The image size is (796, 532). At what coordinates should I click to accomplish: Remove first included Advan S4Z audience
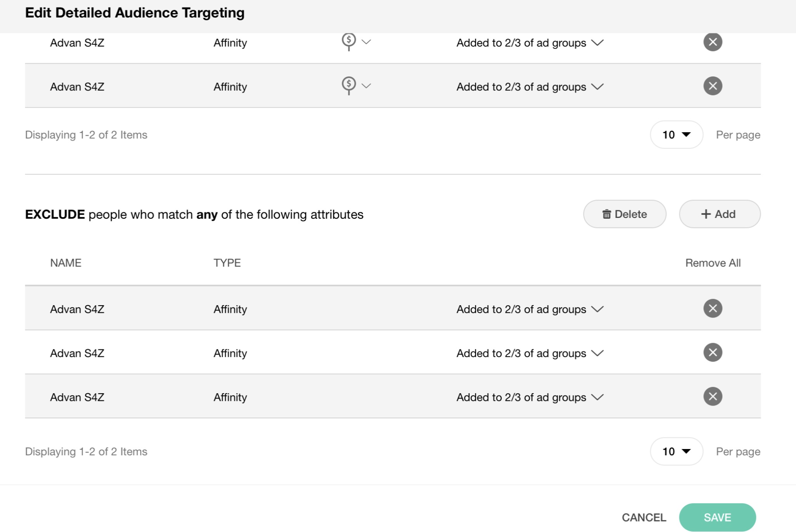713,42
